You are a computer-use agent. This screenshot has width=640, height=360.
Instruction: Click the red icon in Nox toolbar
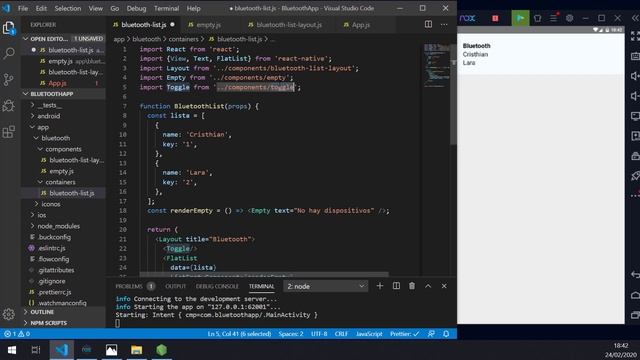coord(495,18)
